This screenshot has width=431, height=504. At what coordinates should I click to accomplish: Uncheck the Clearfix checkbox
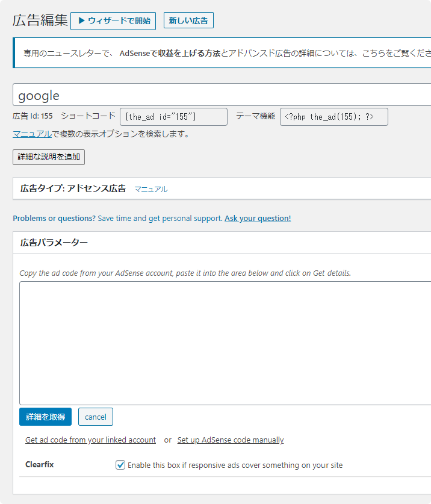coord(120,465)
